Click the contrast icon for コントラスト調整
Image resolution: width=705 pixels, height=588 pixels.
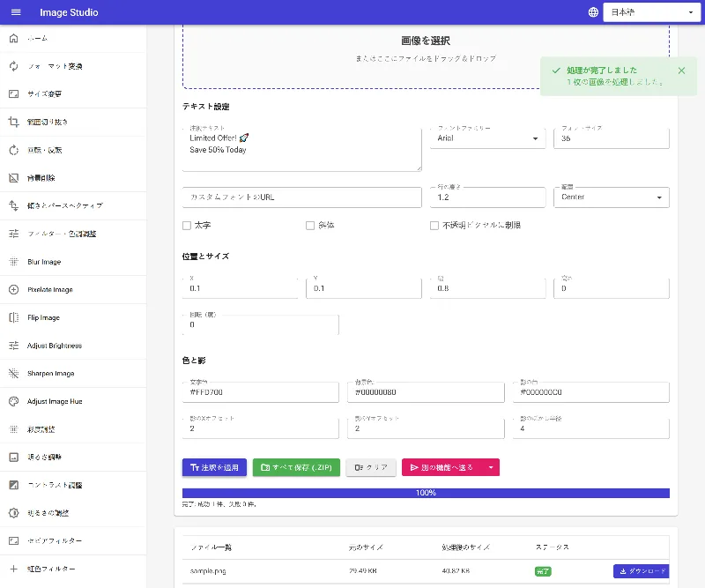tap(14, 485)
